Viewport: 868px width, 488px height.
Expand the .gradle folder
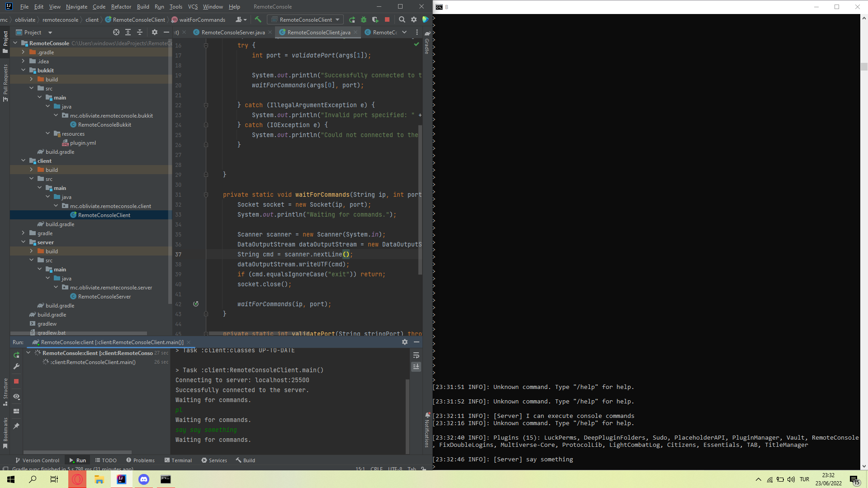[24, 52]
